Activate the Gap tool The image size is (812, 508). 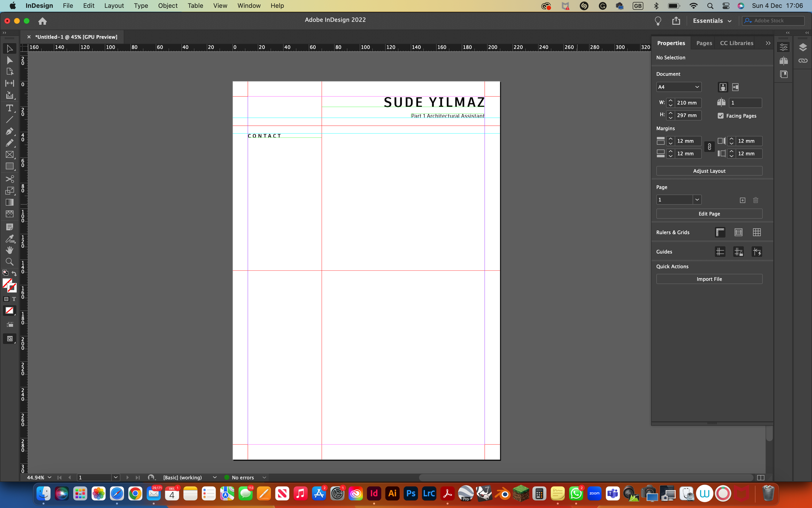point(9,83)
